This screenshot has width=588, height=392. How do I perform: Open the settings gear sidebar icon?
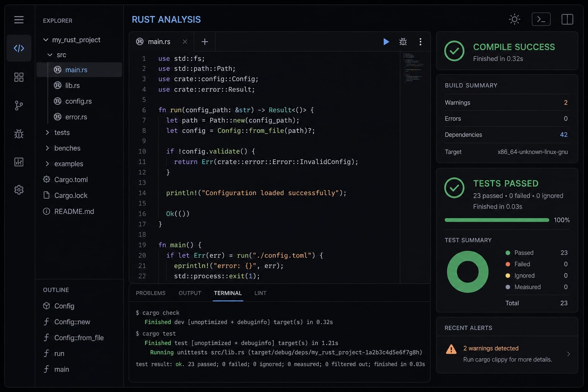pos(19,190)
